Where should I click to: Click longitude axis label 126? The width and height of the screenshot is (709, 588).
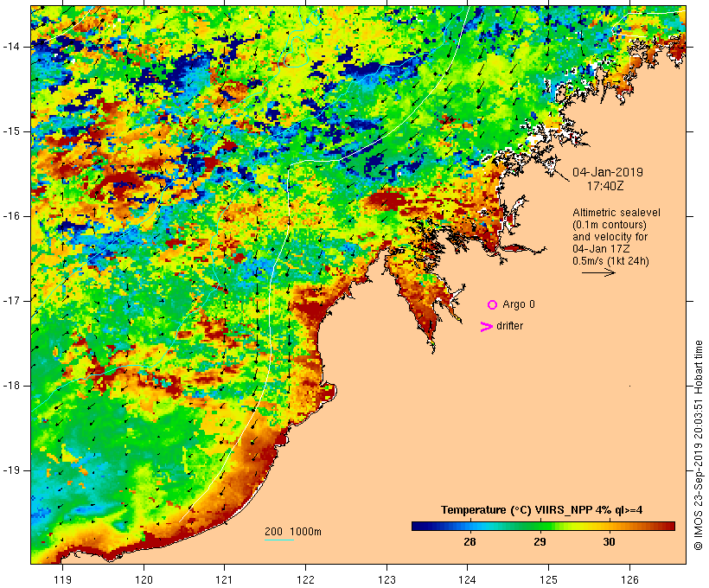[629, 579]
